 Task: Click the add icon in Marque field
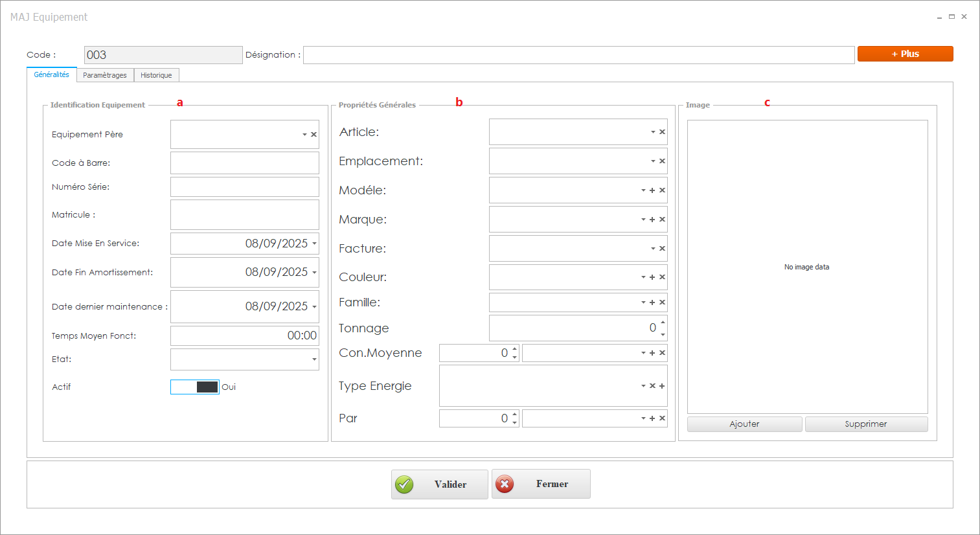(652, 220)
